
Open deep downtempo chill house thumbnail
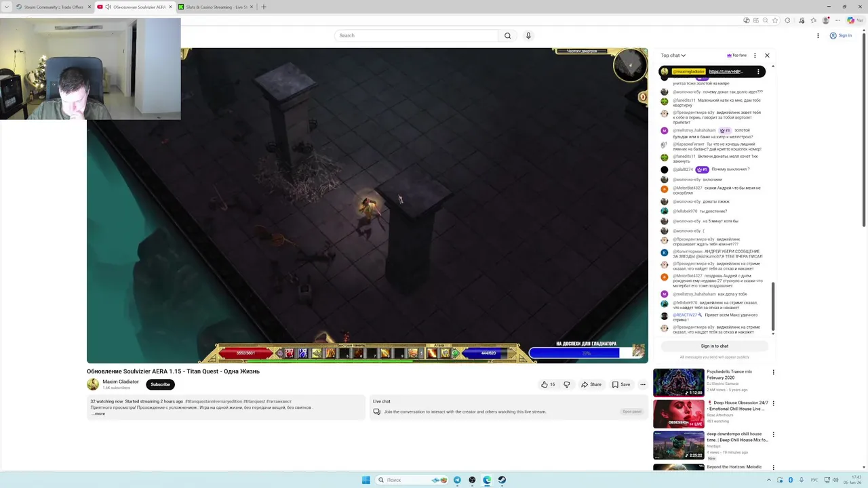[x=678, y=445]
